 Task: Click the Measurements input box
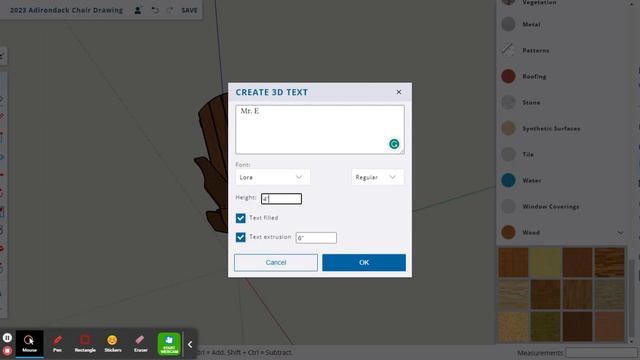601,352
